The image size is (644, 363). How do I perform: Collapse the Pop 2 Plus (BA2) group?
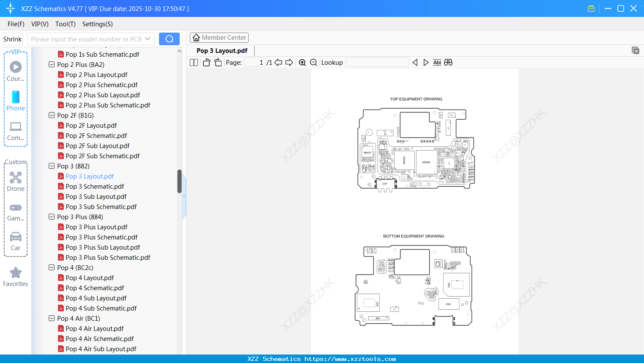51,64
